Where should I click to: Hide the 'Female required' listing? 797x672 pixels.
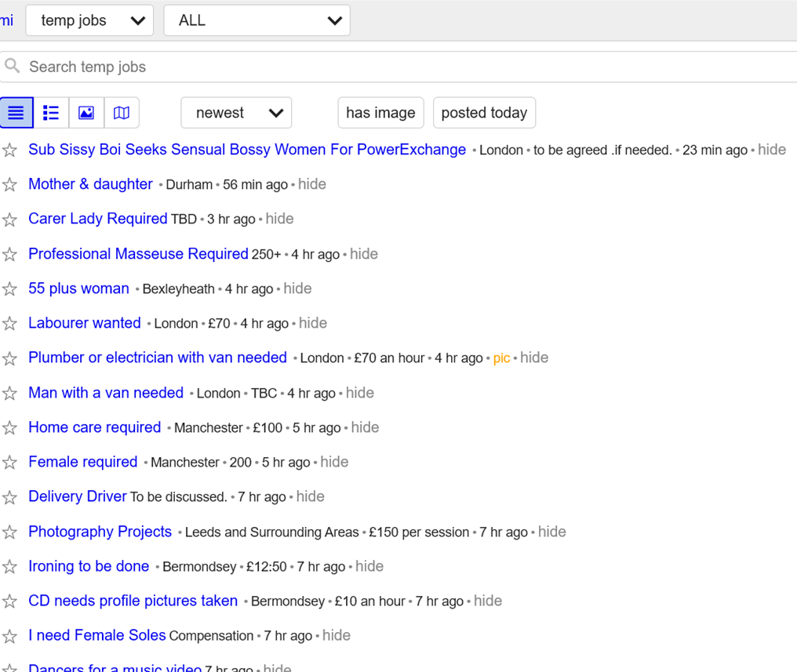pyautogui.click(x=334, y=462)
